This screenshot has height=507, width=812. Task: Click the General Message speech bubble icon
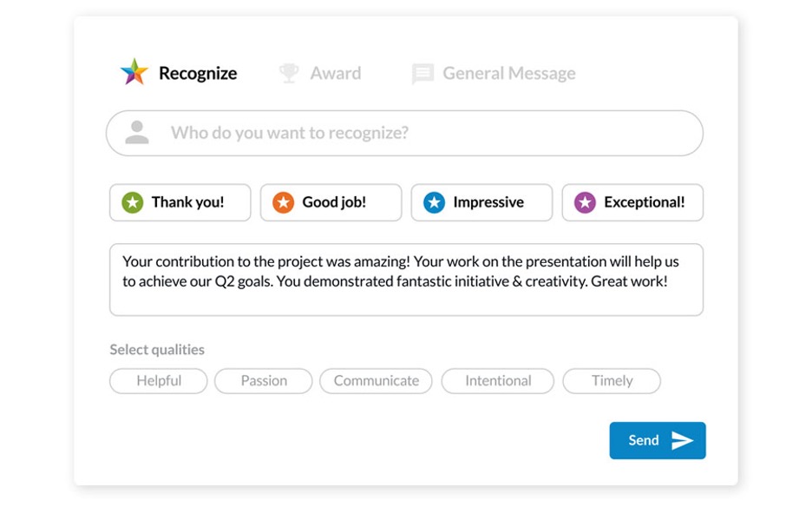point(422,73)
